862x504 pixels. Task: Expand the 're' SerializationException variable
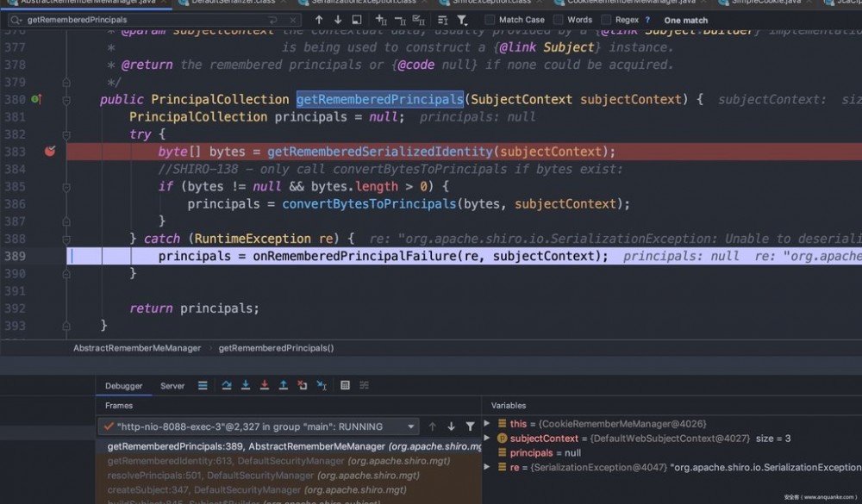click(488, 467)
